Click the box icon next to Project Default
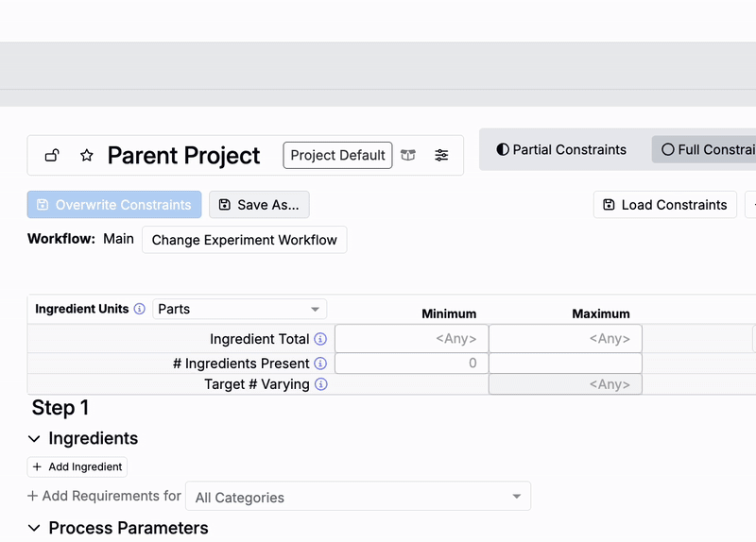This screenshot has height=542, width=756. coord(408,156)
